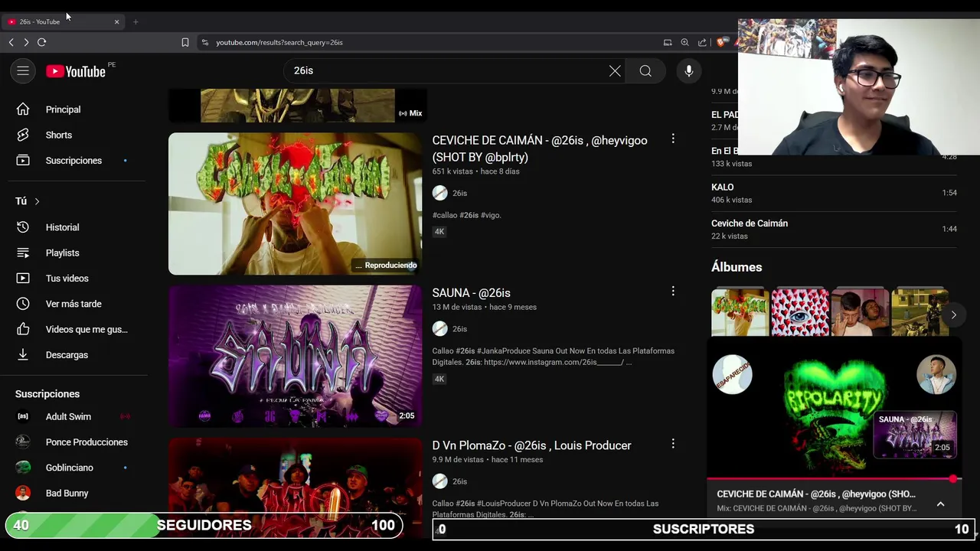Open SAUNA video thumbnail
The image size is (980, 551).
295,356
